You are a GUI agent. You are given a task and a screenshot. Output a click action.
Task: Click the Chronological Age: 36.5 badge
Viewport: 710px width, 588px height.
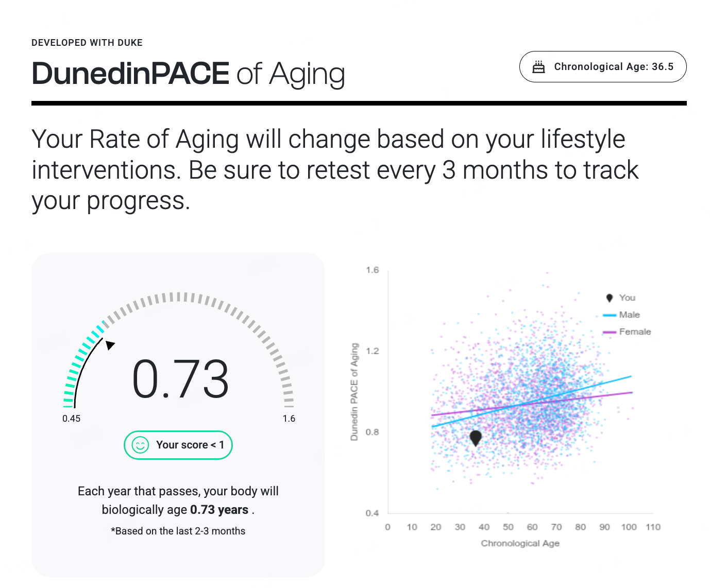603,67
